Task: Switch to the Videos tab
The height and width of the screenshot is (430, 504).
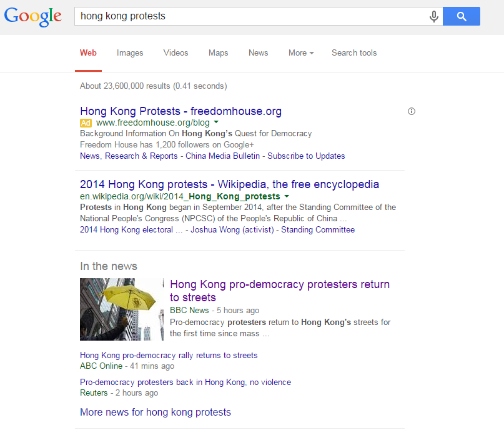Action: click(x=175, y=52)
